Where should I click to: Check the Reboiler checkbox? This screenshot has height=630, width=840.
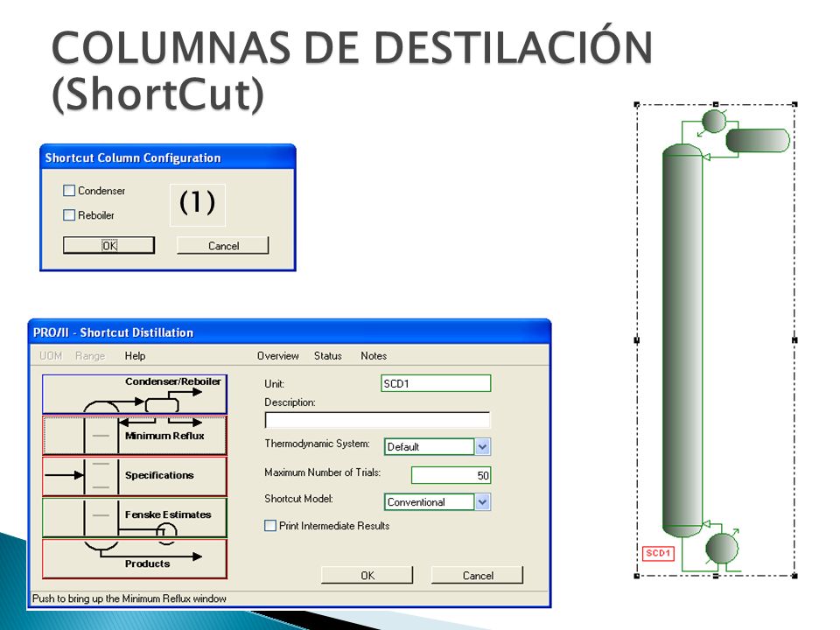coord(69,215)
